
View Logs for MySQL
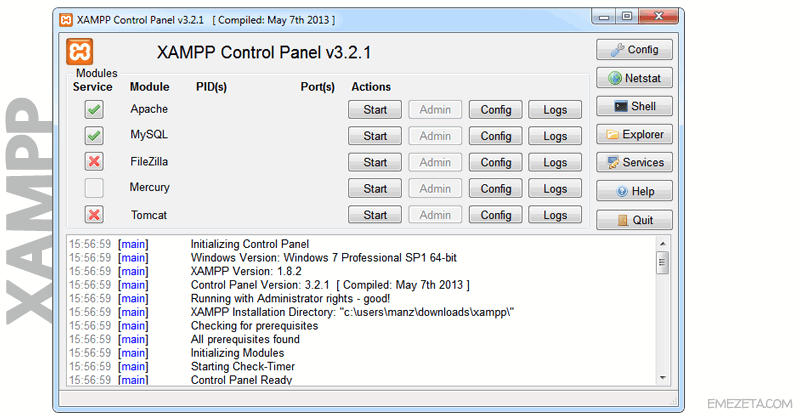tap(555, 136)
